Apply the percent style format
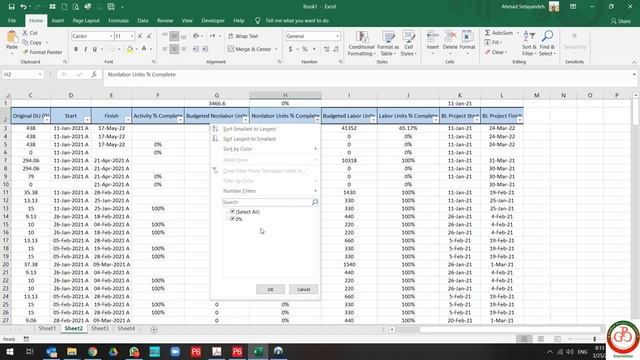Screen dimensions: 640x360 304,49
